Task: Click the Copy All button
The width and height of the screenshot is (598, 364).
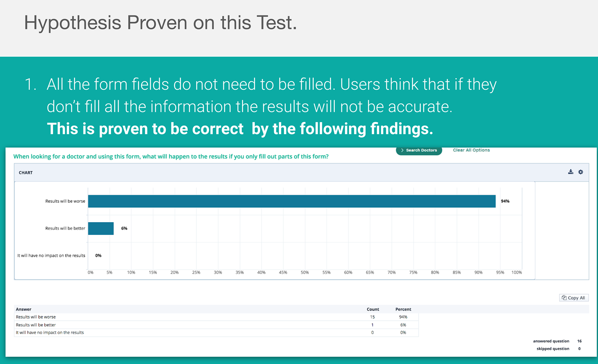Action: click(574, 298)
